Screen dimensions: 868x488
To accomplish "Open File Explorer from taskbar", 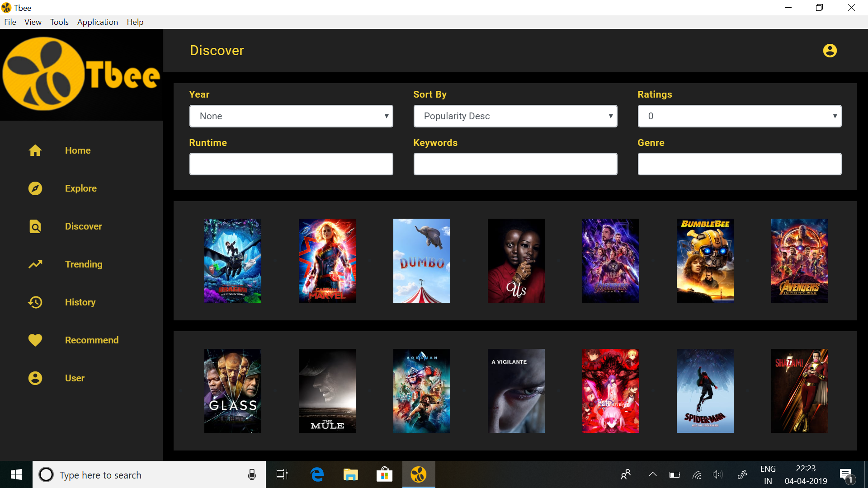I will 350,474.
